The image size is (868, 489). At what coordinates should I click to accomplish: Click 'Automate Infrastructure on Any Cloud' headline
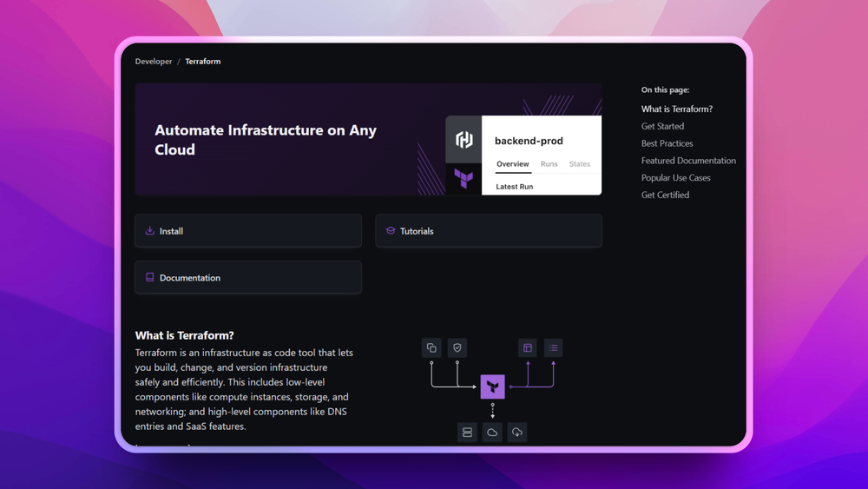click(x=265, y=140)
